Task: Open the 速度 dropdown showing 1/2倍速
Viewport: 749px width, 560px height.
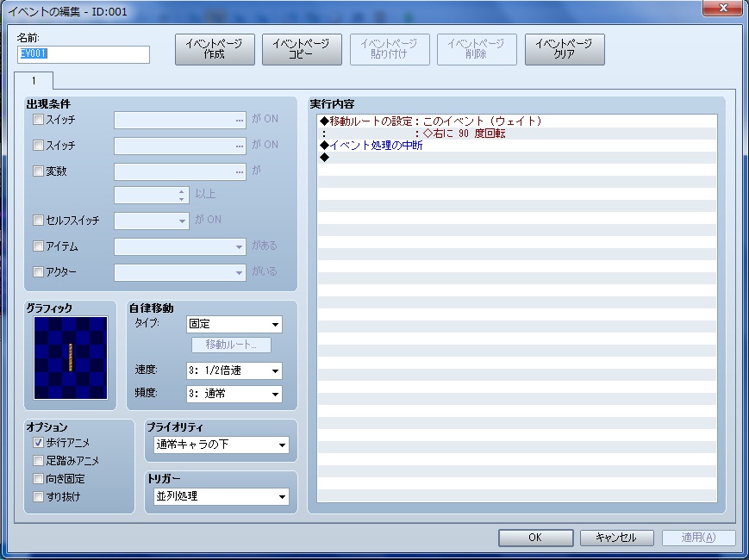Action: coord(234,370)
